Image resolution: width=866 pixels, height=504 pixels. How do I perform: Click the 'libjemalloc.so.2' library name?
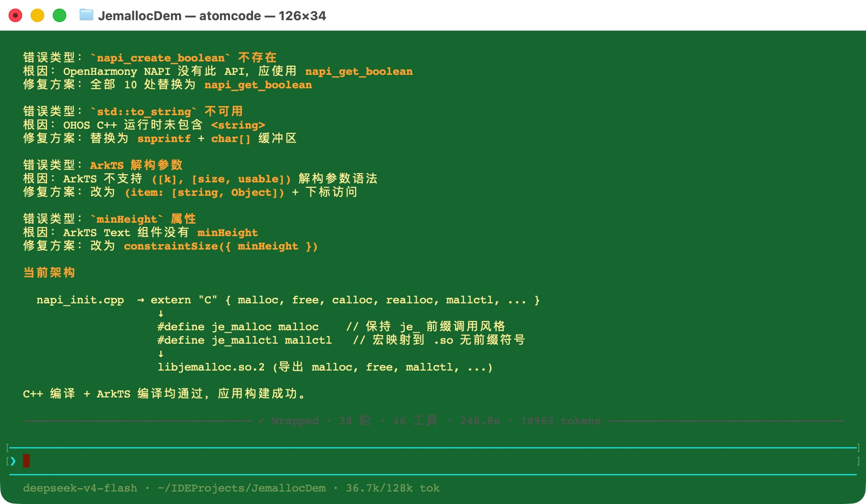click(x=211, y=367)
